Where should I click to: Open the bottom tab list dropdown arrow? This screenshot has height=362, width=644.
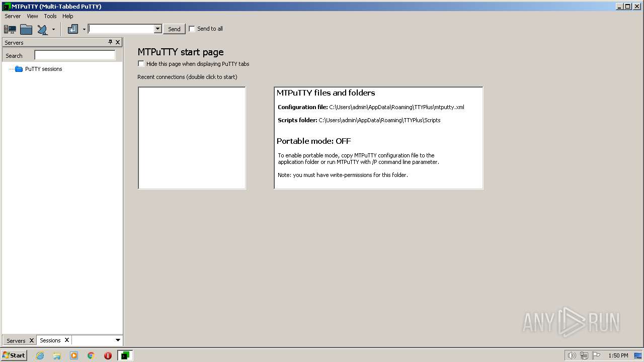click(x=118, y=340)
